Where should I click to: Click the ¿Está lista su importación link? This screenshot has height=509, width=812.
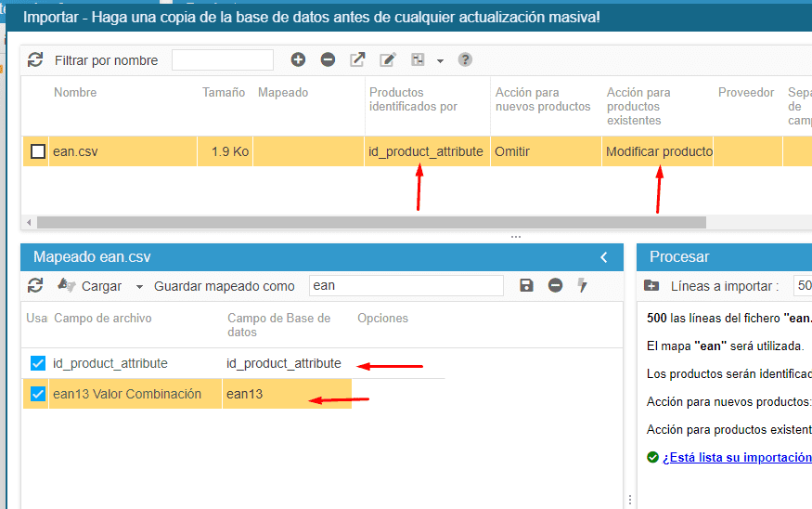tap(736, 458)
